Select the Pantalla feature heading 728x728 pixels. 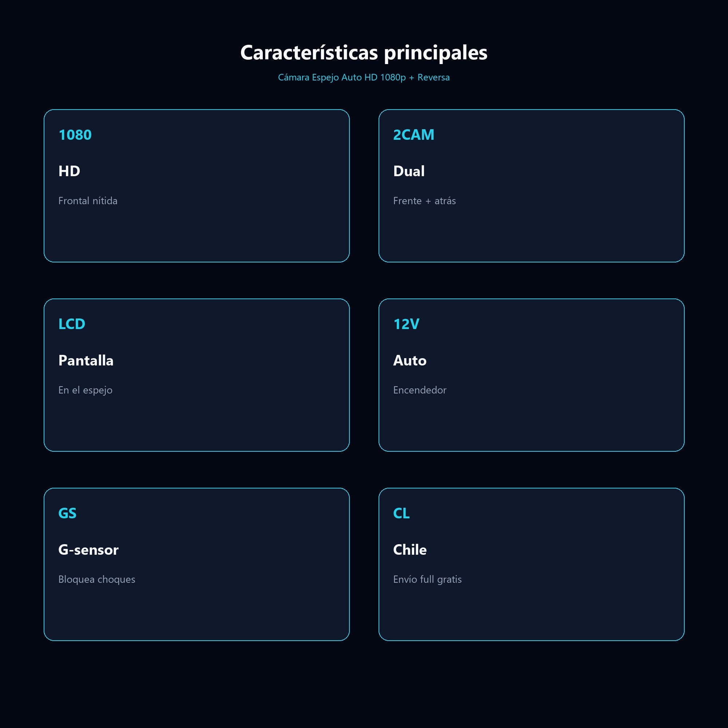86,361
